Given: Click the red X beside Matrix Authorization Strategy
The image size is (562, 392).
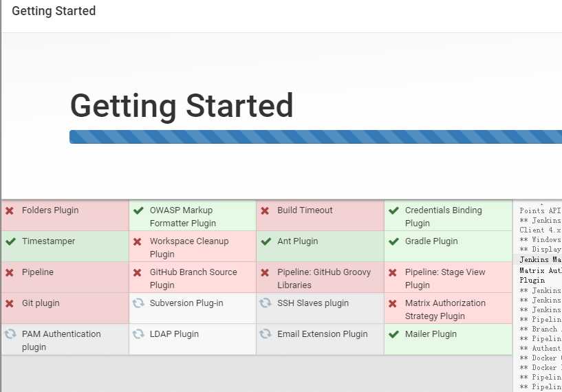Looking at the screenshot, I should 393,303.
